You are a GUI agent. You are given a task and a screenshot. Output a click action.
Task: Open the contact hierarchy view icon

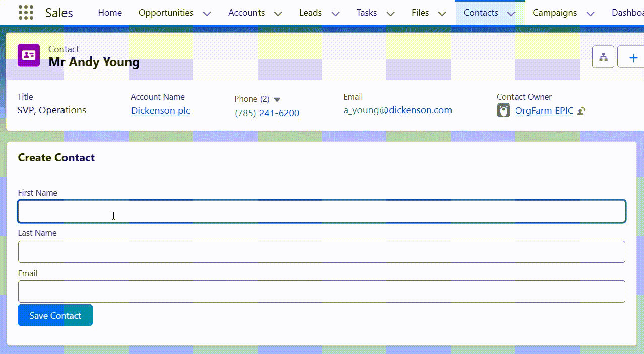coord(603,57)
